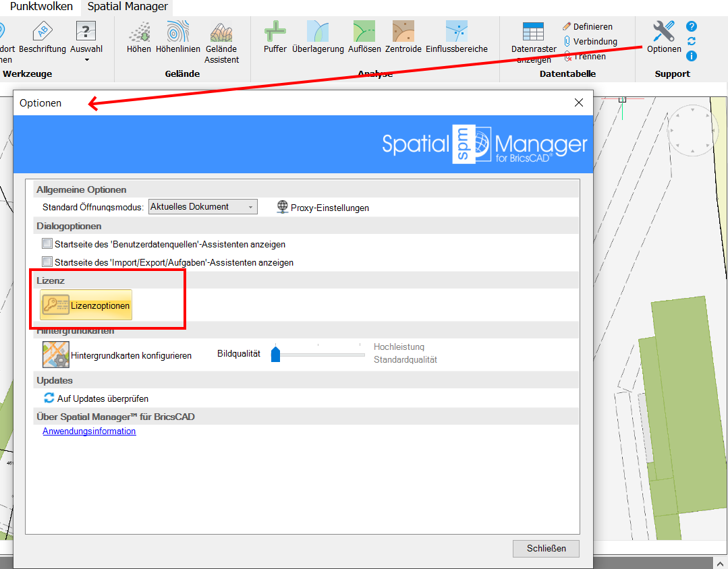Click Verbindung in Datentabelle group

pos(590,41)
